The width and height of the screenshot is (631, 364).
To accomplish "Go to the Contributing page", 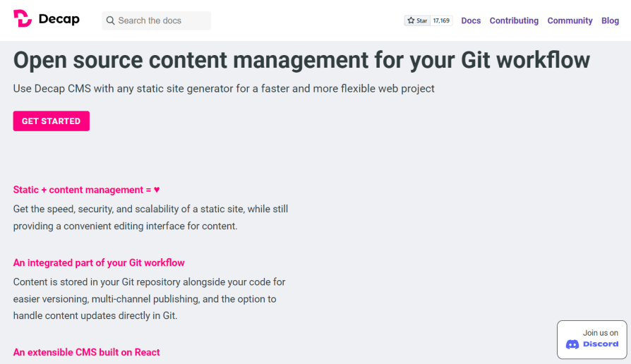I will (514, 20).
